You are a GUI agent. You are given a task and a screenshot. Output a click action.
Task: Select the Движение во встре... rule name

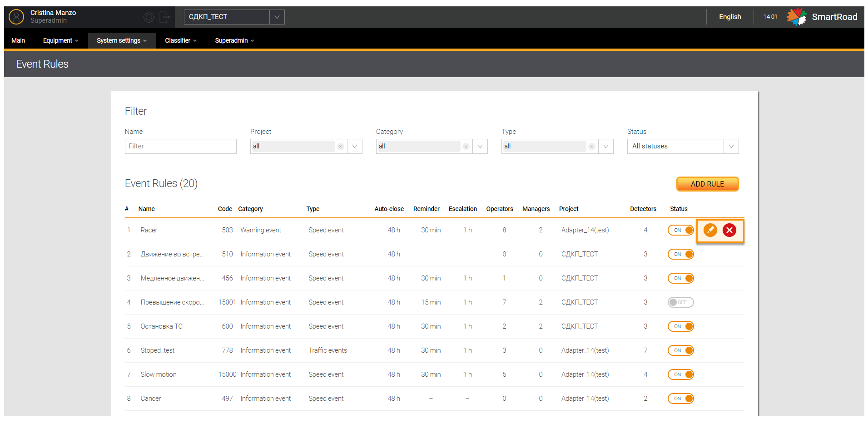172,254
